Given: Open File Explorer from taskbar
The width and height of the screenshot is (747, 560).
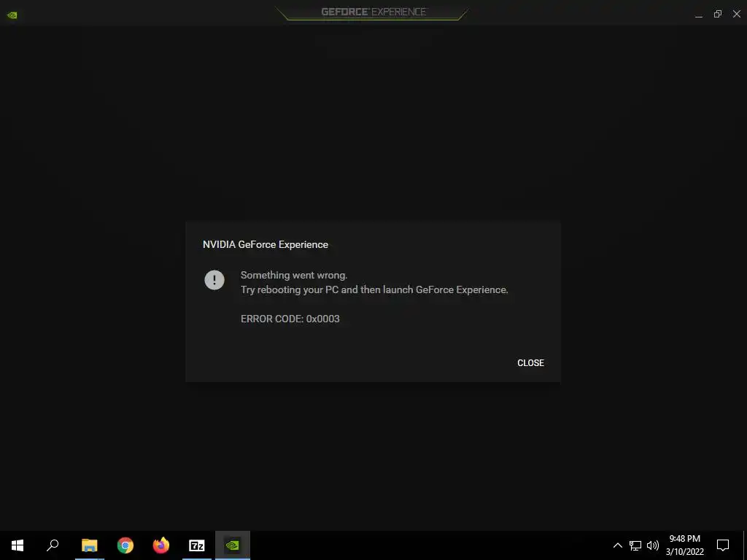Looking at the screenshot, I should (x=90, y=545).
